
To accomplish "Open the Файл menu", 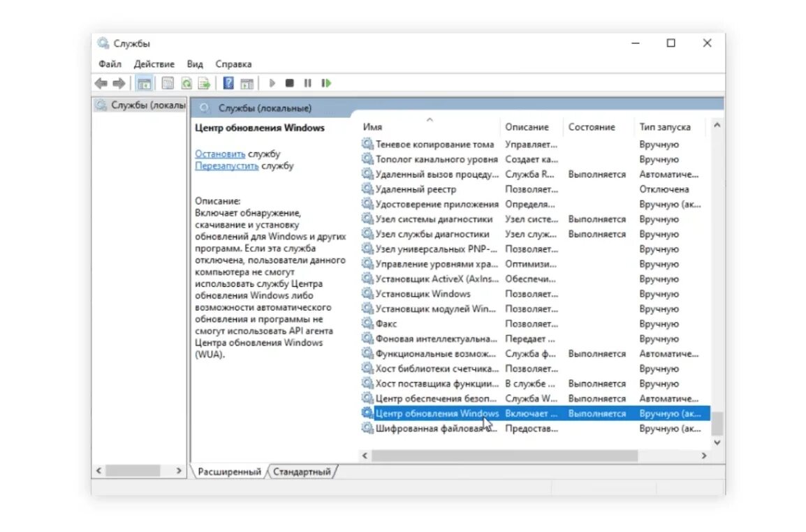I will click(x=110, y=64).
